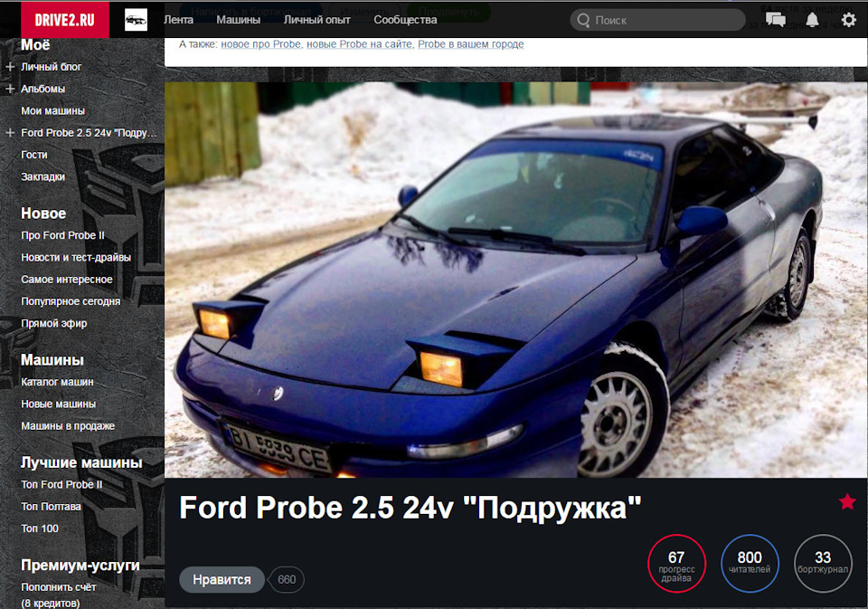868x609 pixels.
Task: Open settings gear icon
Action: 849,21
